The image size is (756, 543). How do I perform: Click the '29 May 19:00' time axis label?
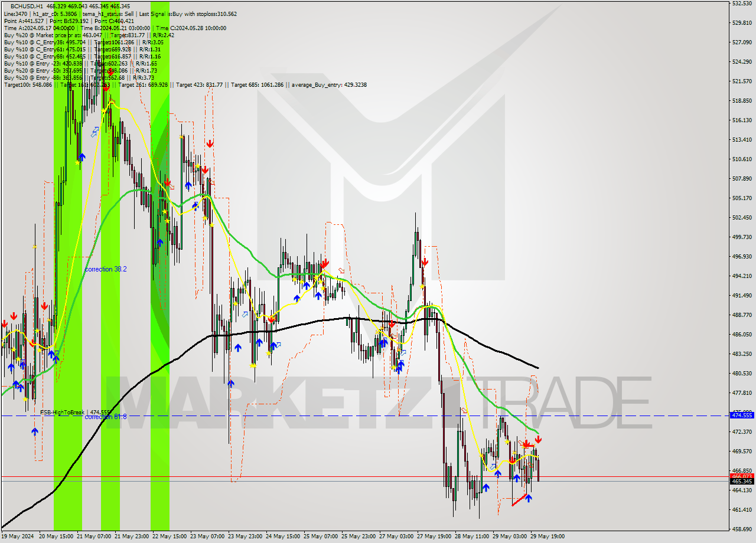548,537
